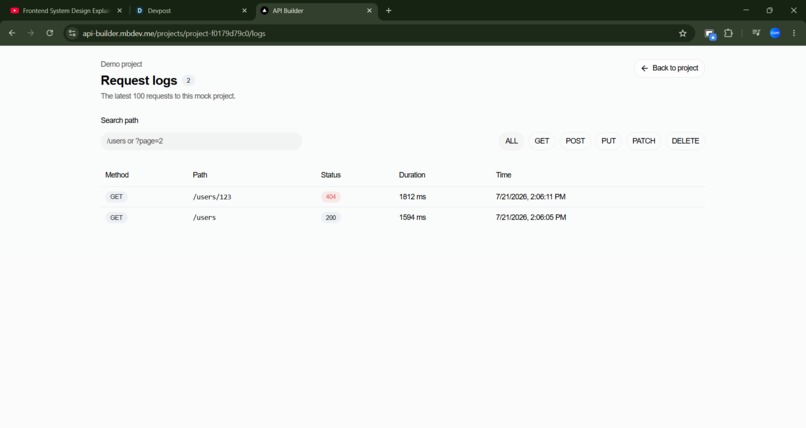Filter logs by PUT method
This screenshot has width=806, height=428.
[609, 141]
